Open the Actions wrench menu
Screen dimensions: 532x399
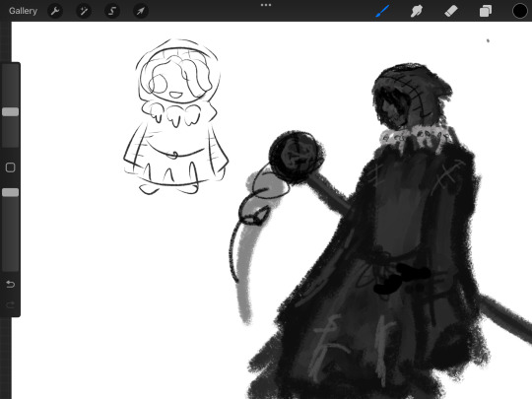(x=55, y=11)
